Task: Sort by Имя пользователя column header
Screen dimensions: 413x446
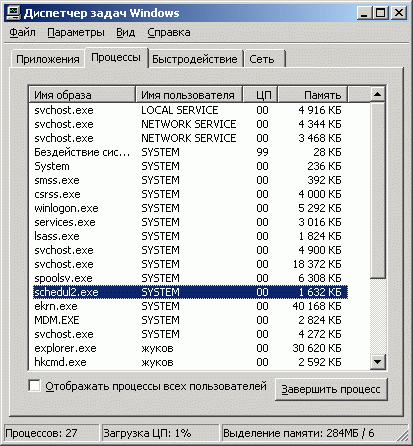Action: pyautogui.click(x=188, y=95)
